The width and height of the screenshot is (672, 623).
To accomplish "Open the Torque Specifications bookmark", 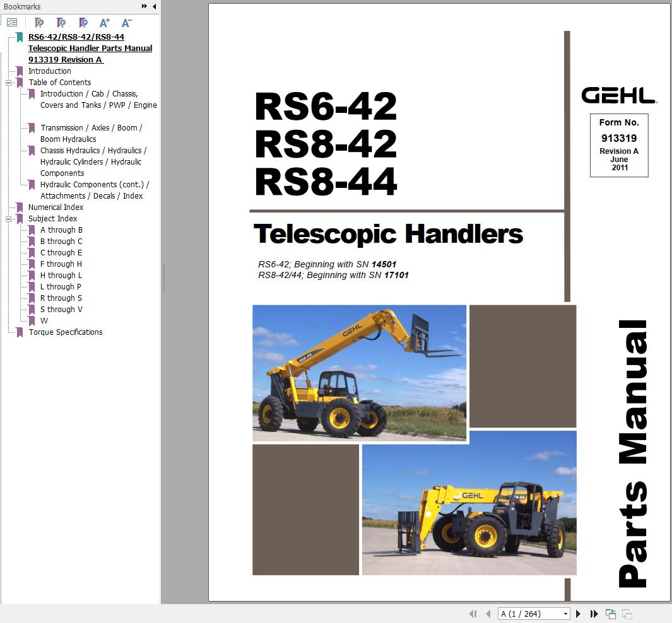I will 66,332.
